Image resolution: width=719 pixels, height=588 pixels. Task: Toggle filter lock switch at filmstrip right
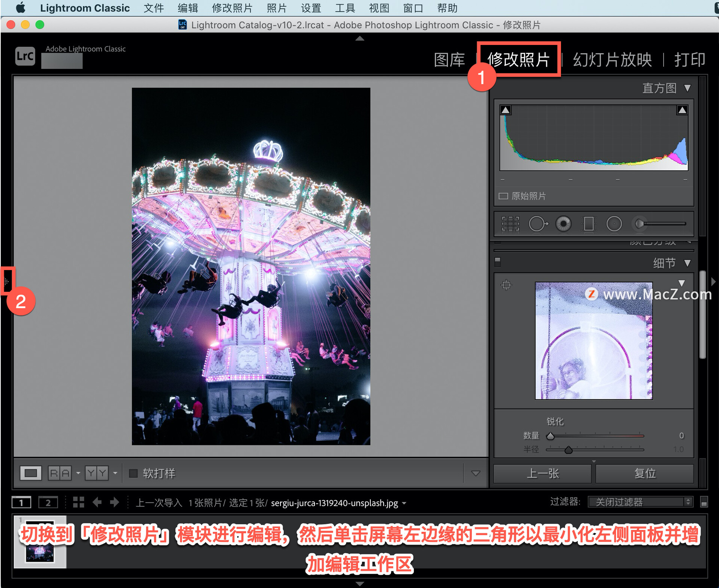pyautogui.click(x=704, y=502)
